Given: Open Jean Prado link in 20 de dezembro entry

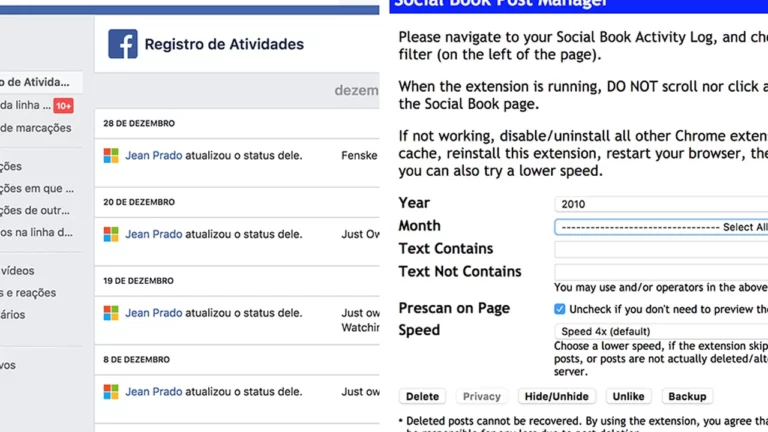Looking at the screenshot, I should point(154,234).
